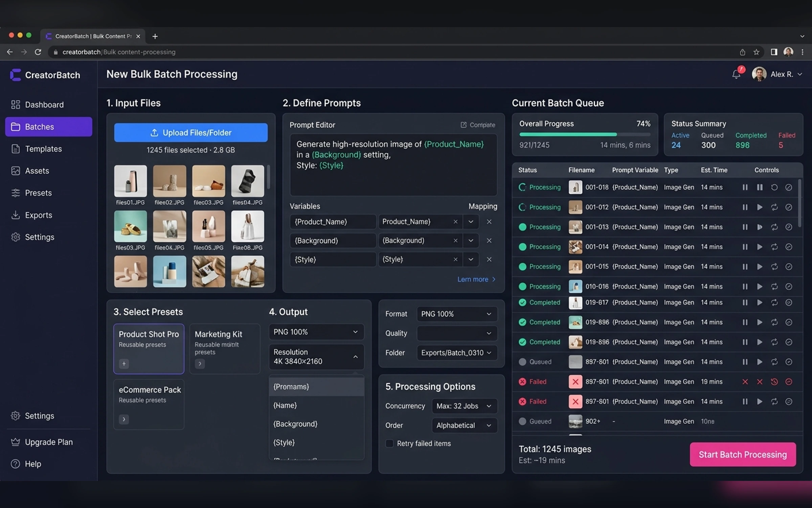Click Upload Files/Folder button
This screenshot has height=508, width=812.
coord(190,132)
